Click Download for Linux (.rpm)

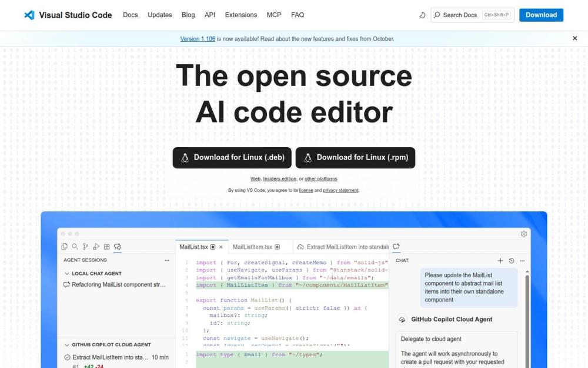tap(356, 158)
